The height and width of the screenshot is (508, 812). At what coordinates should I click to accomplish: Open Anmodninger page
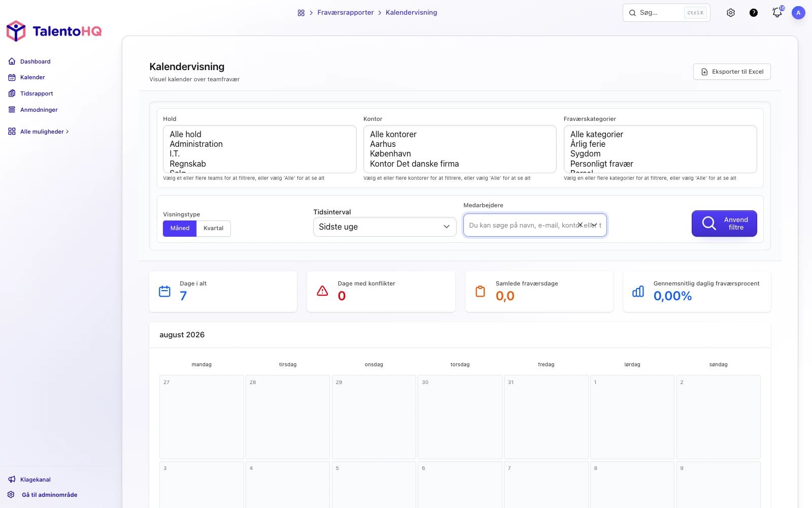tap(39, 110)
